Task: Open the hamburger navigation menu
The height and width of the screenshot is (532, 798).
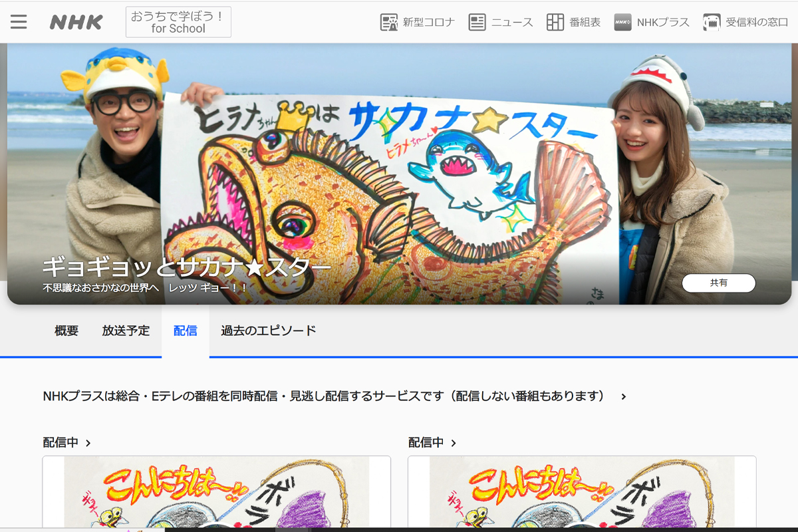Action: (19, 21)
